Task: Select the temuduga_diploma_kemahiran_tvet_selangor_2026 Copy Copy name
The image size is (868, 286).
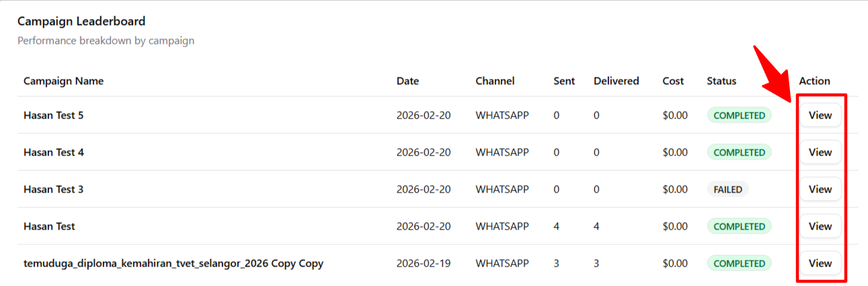Action: (x=173, y=263)
